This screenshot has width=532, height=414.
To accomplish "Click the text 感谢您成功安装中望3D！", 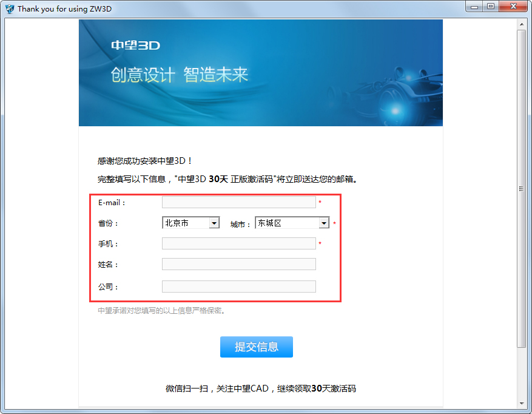I will click(x=145, y=161).
